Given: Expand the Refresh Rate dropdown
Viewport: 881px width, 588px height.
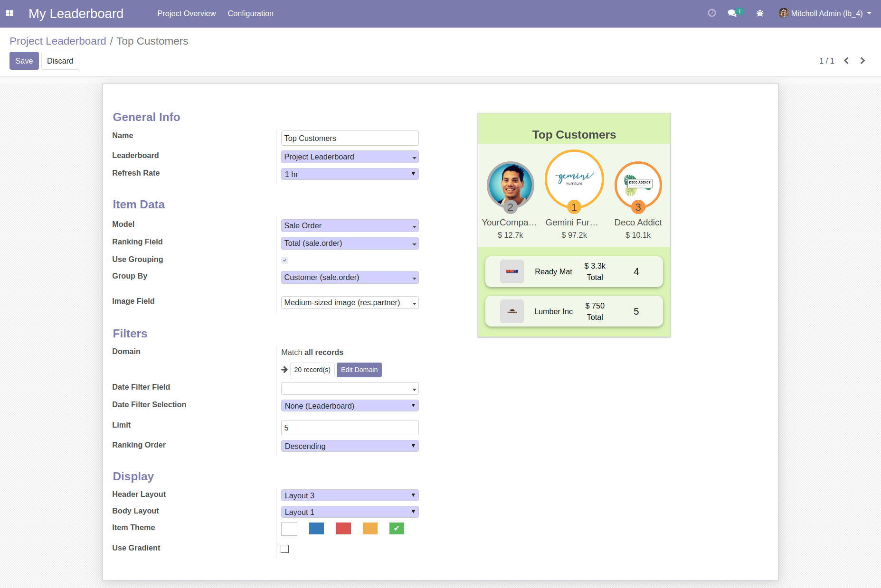Looking at the screenshot, I should click(350, 174).
